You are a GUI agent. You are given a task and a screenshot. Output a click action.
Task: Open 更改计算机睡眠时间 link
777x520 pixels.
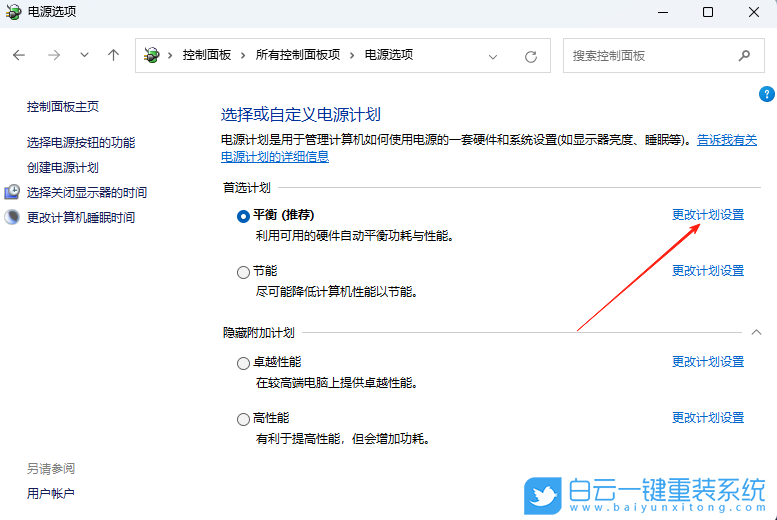81,218
